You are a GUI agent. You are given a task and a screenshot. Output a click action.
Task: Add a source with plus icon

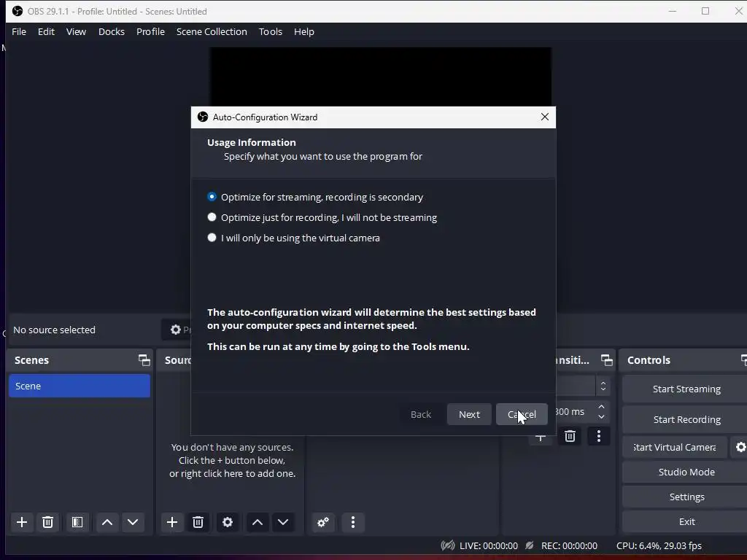(x=172, y=522)
